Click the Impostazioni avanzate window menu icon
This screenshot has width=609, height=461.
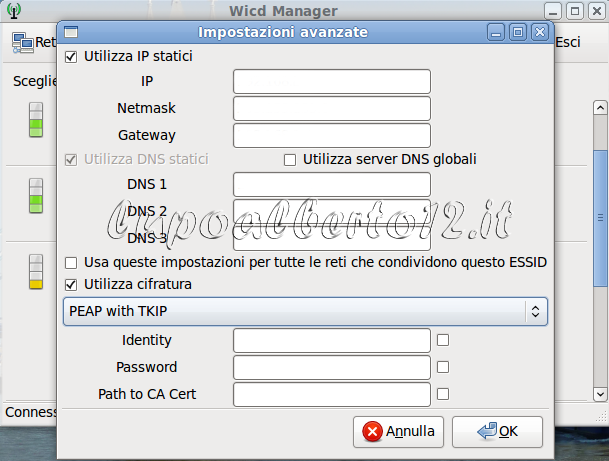pyautogui.click(x=71, y=32)
